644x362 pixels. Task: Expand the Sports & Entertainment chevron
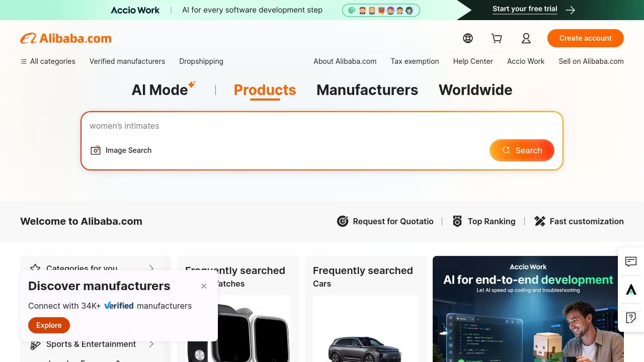click(x=151, y=344)
